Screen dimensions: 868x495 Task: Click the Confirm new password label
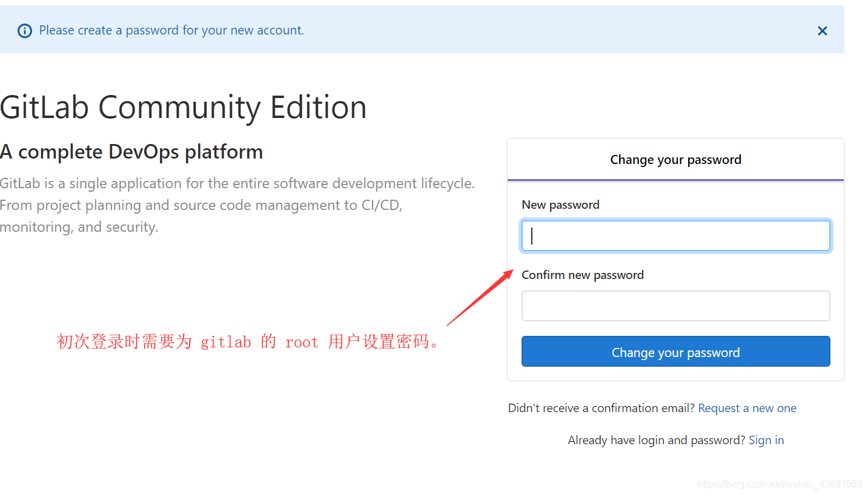coord(583,275)
